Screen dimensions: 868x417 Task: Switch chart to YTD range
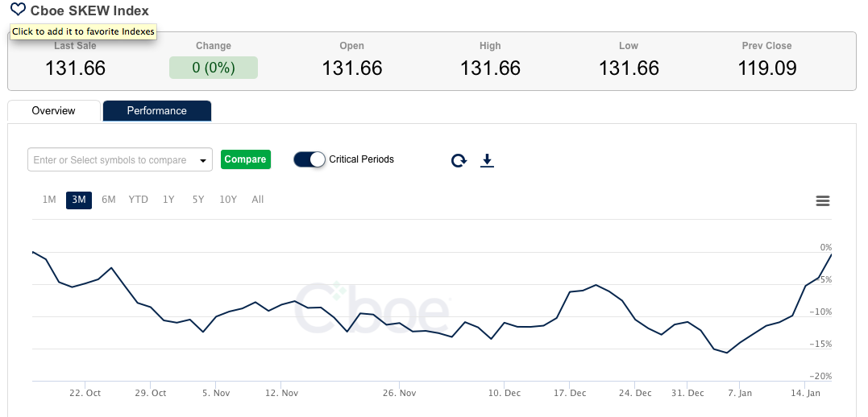(x=139, y=200)
